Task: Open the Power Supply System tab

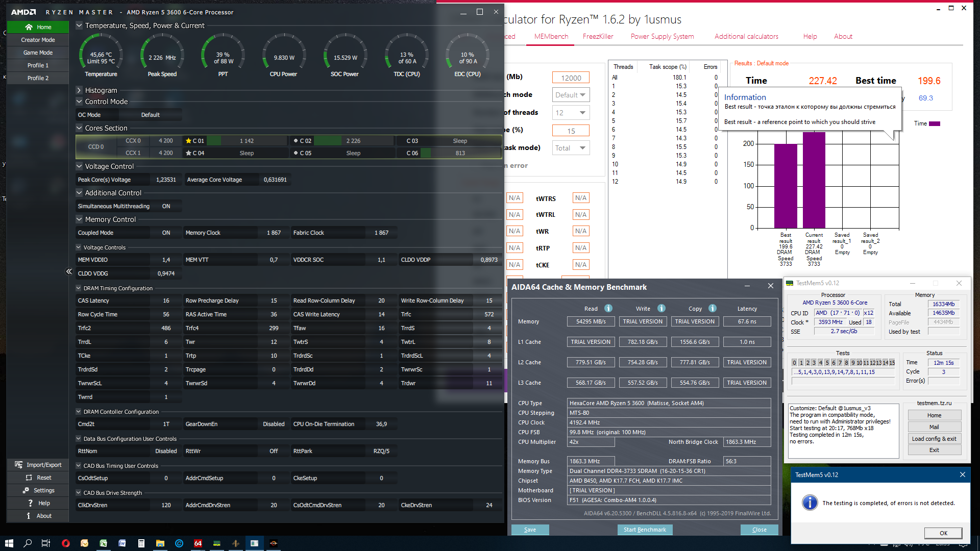Action: pos(662,36)
